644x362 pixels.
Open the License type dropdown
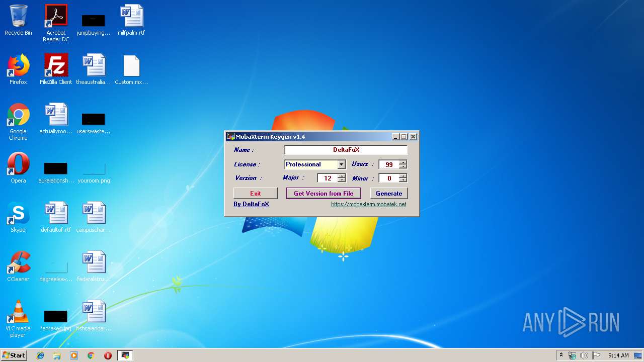click(342, 164)
